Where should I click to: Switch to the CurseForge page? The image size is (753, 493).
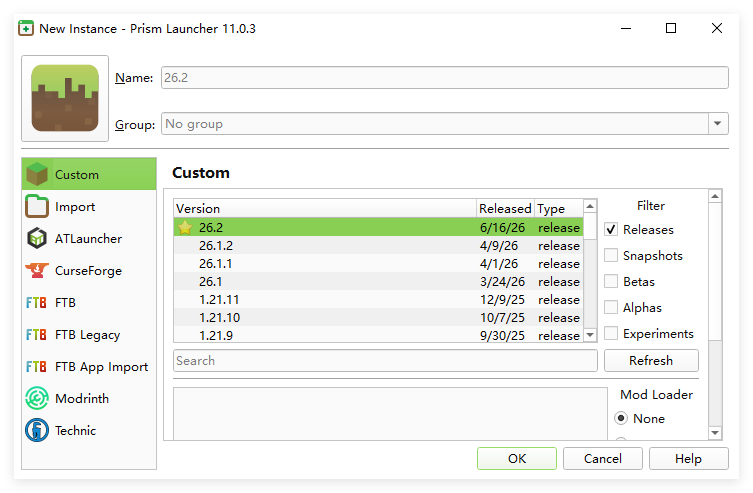(x=89, y=270)
